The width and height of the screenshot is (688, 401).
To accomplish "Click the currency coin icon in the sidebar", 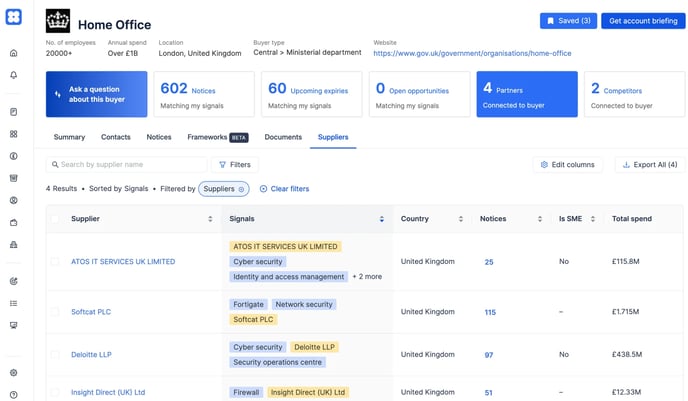I will pyautogui.click(x=14, y=156).
